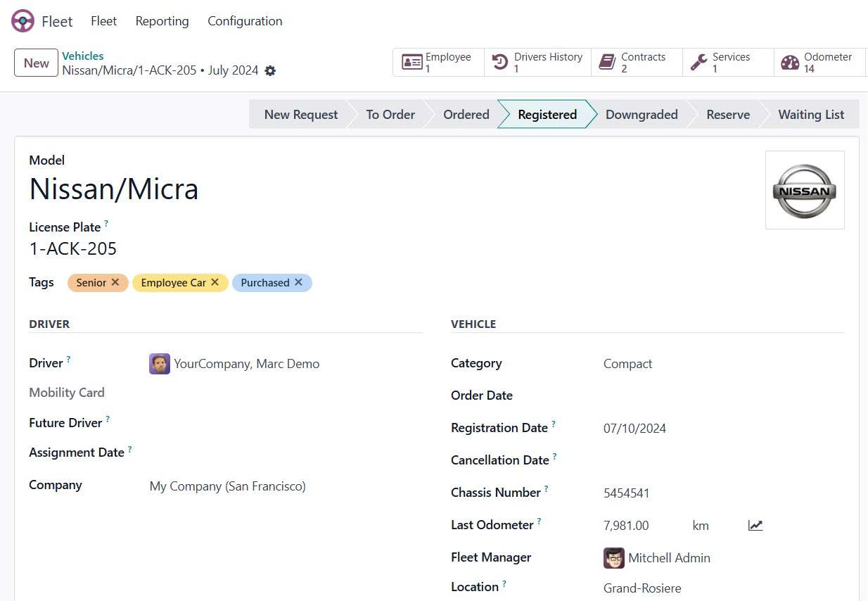Viewport: 868px width, 601px height.
Task: Set status to New Request
Action: point(300,114)
